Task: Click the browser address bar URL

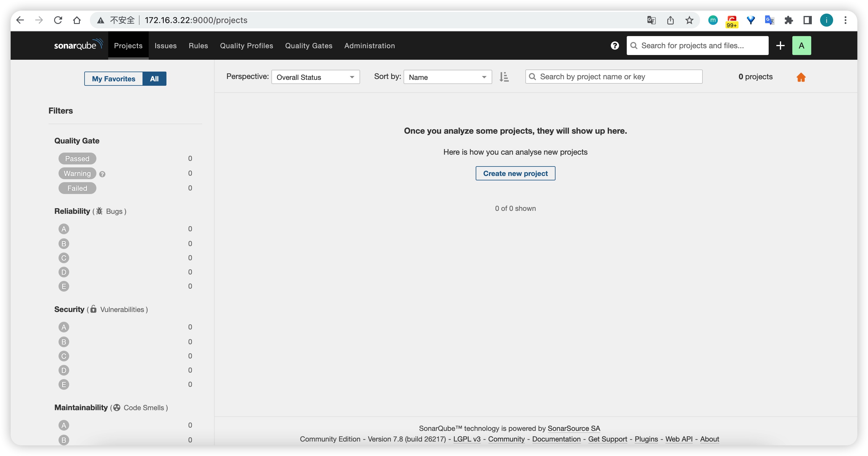Action: click(196, 20)
